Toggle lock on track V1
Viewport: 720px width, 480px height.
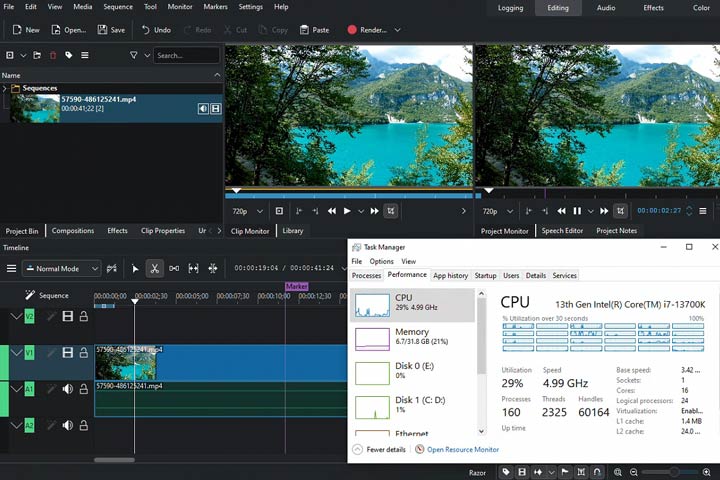click(x=84, y=352)
